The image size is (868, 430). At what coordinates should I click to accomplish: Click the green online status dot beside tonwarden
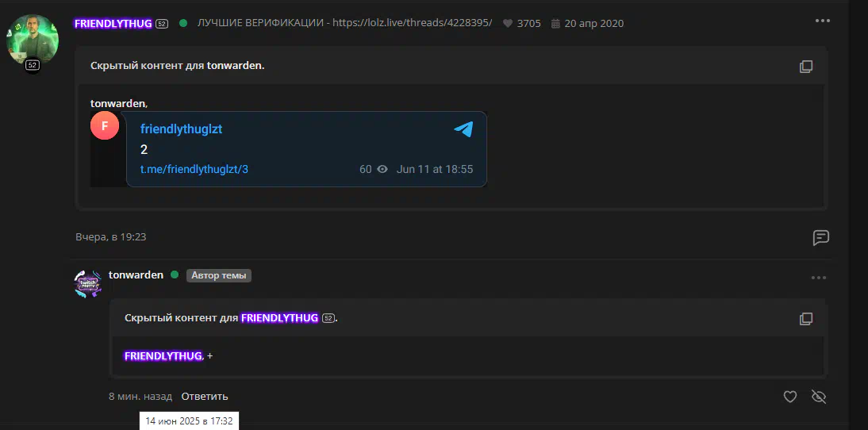click(175, 275)
